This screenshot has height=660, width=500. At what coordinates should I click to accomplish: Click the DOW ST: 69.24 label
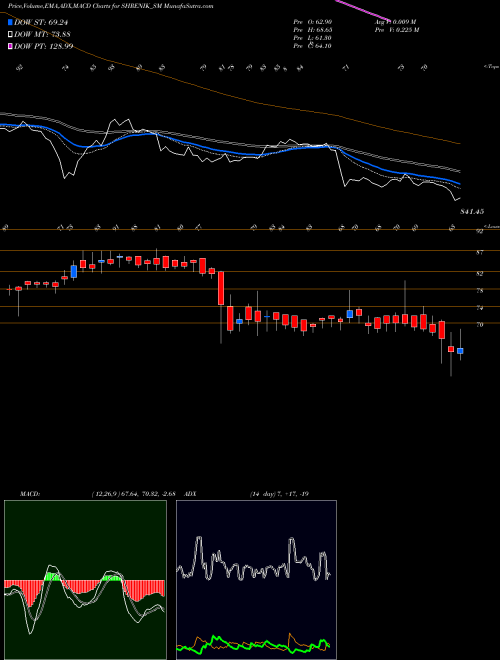click(41, 22)
